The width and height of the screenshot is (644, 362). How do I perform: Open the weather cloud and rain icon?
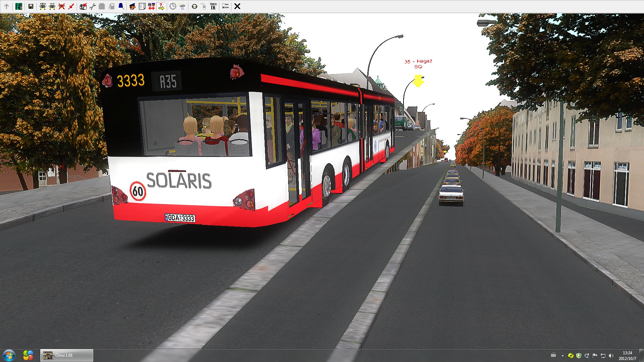click(182, 6)
